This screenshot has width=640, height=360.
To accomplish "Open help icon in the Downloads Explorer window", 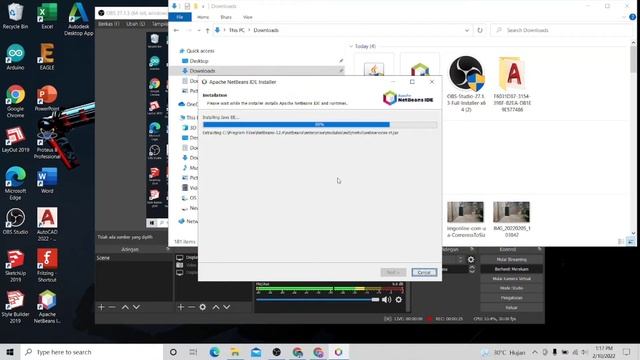I will (x=633, y=17).
